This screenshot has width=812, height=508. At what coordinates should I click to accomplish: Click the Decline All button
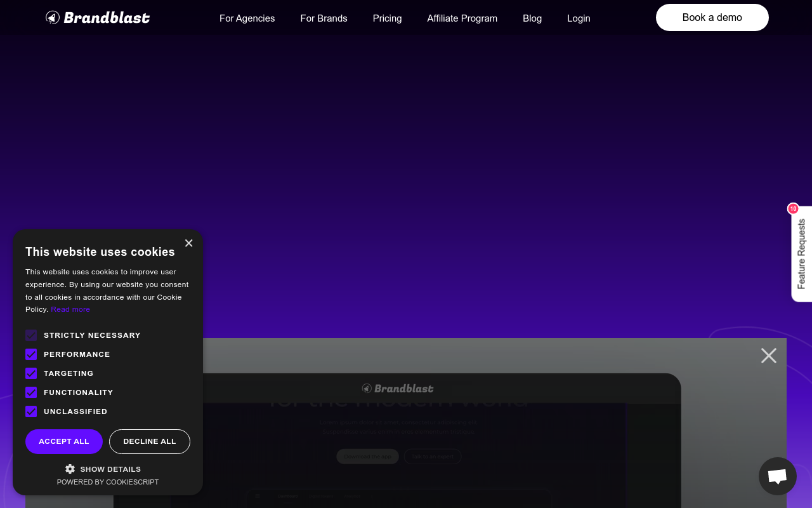[150, 441]
